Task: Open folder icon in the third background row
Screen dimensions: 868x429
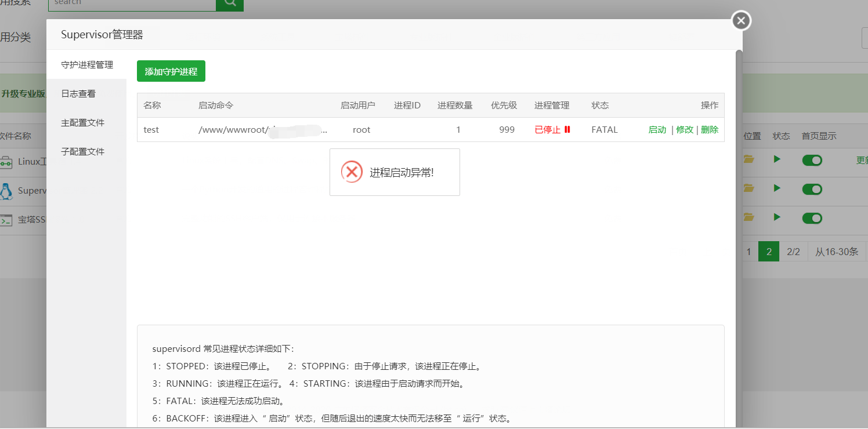Action: (749, 217)
